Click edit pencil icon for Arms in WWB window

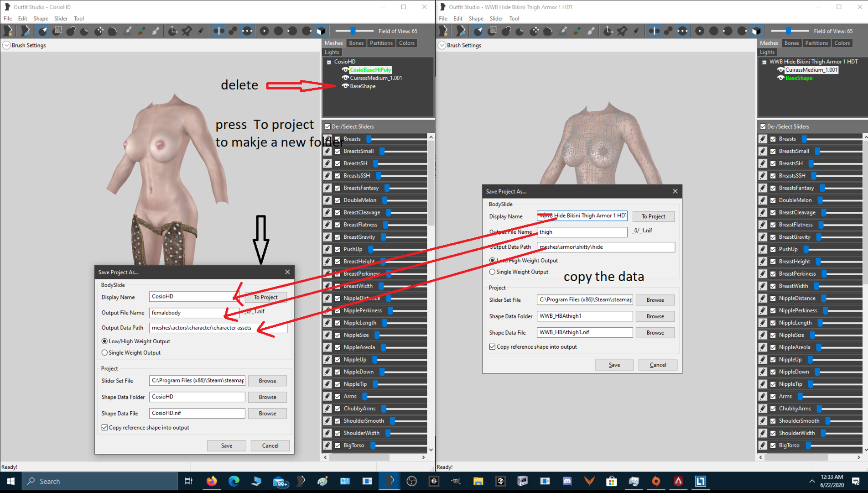point(763,396)
